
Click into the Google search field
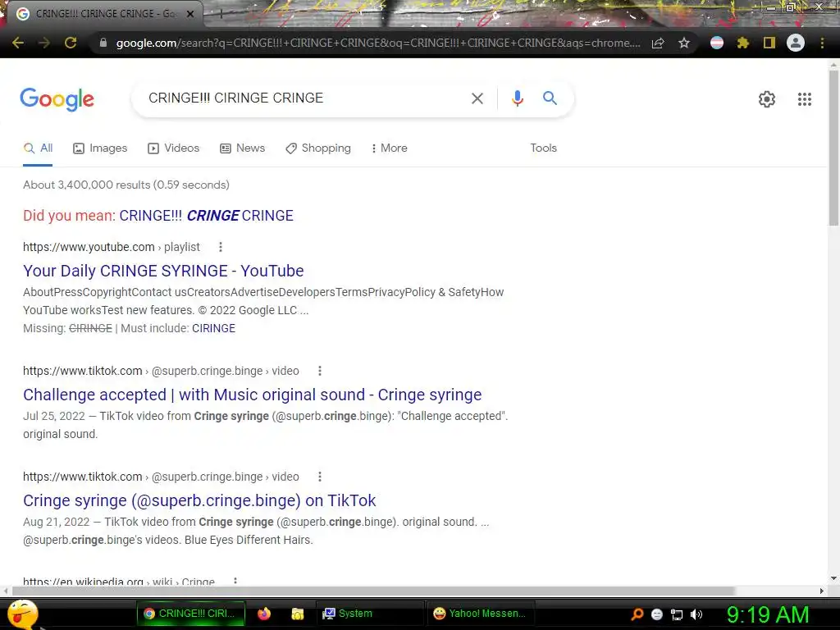coord(300,98)
